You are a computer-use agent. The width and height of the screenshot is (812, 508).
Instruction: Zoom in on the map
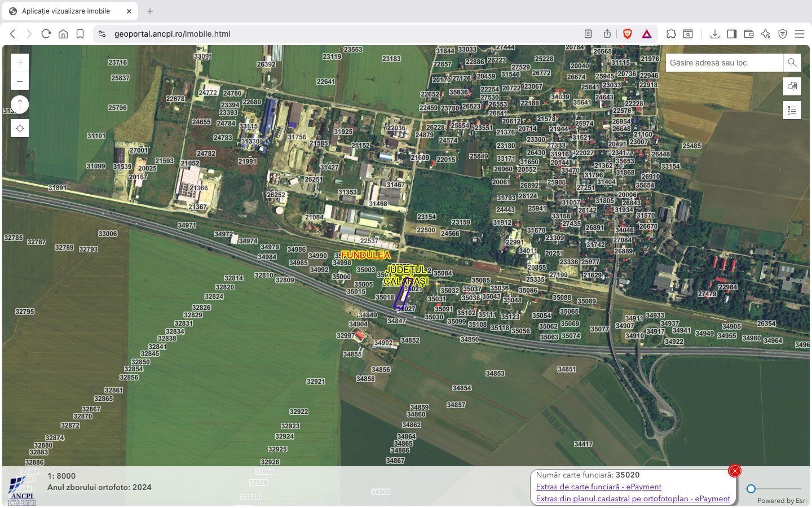point(20,63)
